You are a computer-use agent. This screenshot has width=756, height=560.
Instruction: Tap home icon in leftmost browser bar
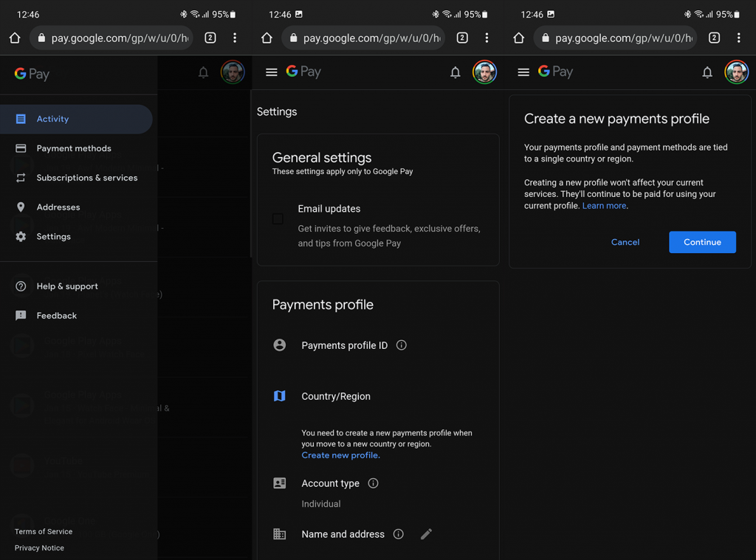tap(15, 38)
